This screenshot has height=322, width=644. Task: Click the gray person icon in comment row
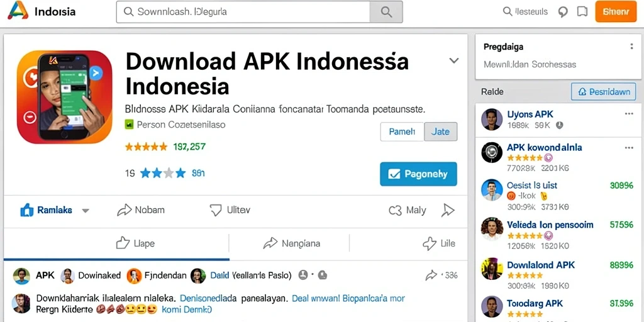[303, 275]
